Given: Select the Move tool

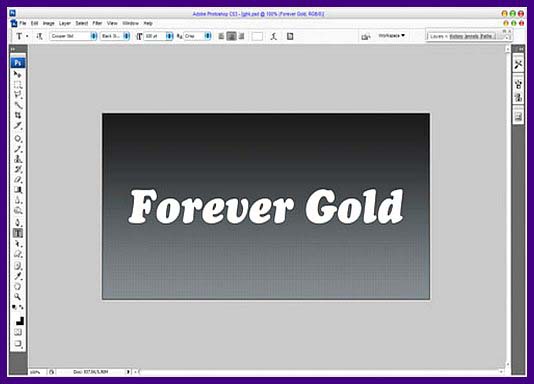Looking at the screenshot, I should click(17, 74).
